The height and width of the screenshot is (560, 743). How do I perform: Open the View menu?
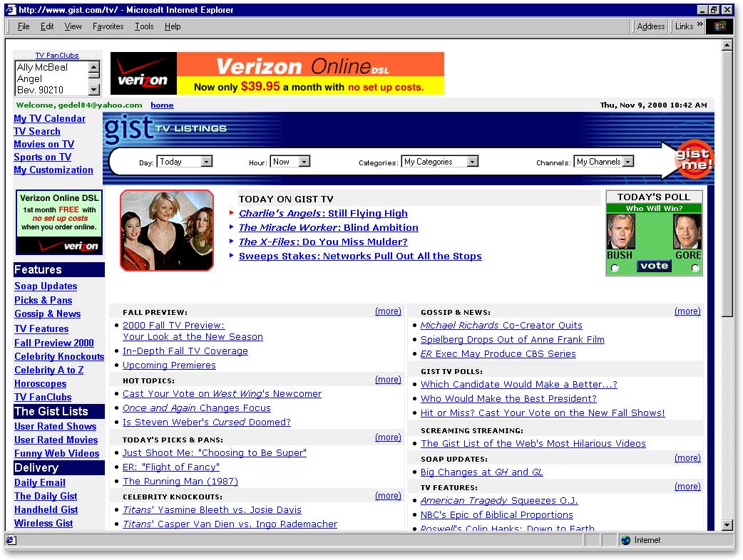tap(73, 26)
